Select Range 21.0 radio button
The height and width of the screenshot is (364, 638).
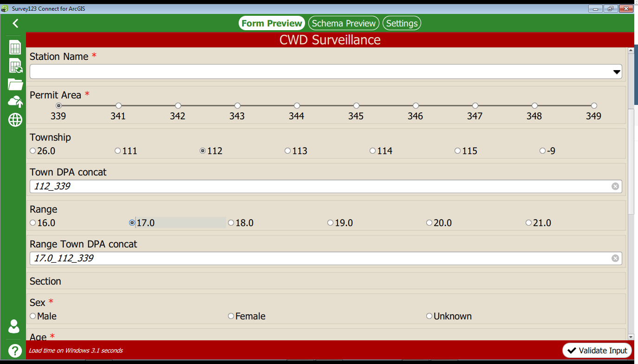click(x=528, y=223)
